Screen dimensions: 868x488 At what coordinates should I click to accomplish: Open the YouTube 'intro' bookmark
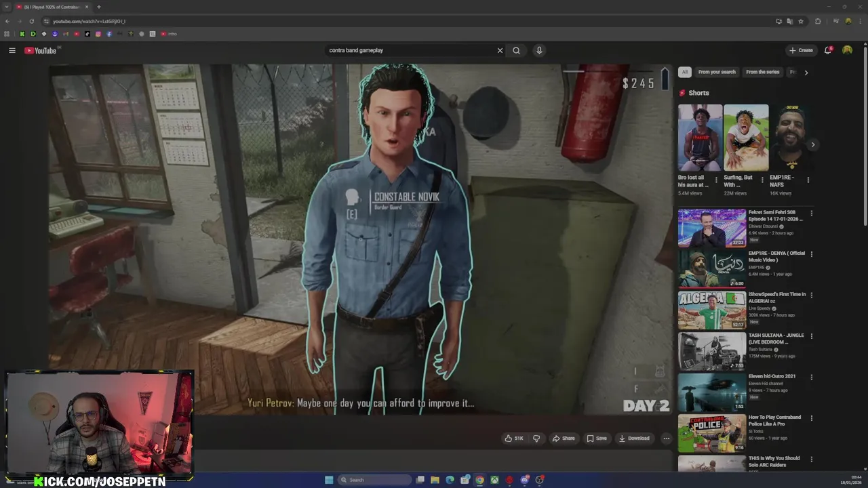(x=169, y=34)
